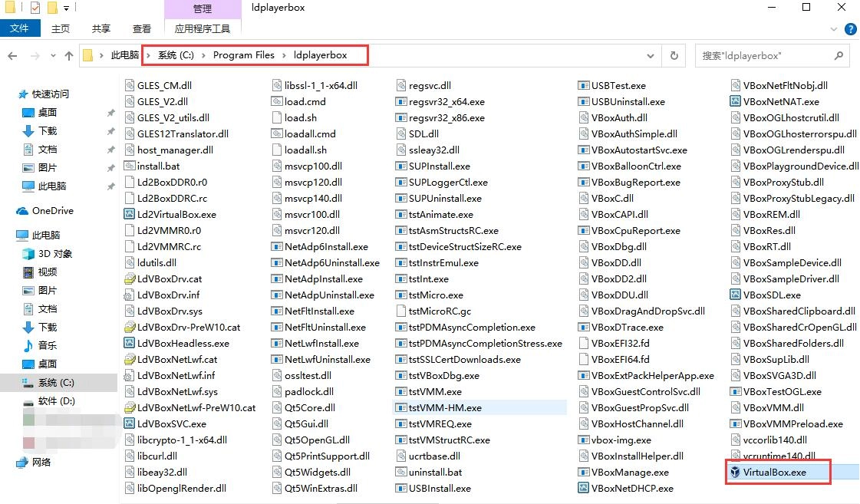Screen dimensions: 860x504
Task: Select the install.bat batch file
Action: click(152, 166)
